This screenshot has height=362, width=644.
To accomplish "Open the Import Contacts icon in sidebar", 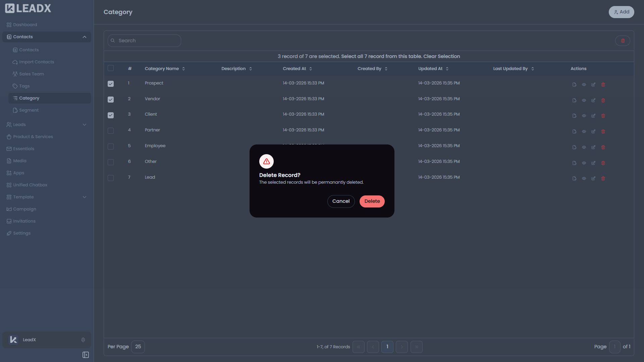I will click(15, 62).
